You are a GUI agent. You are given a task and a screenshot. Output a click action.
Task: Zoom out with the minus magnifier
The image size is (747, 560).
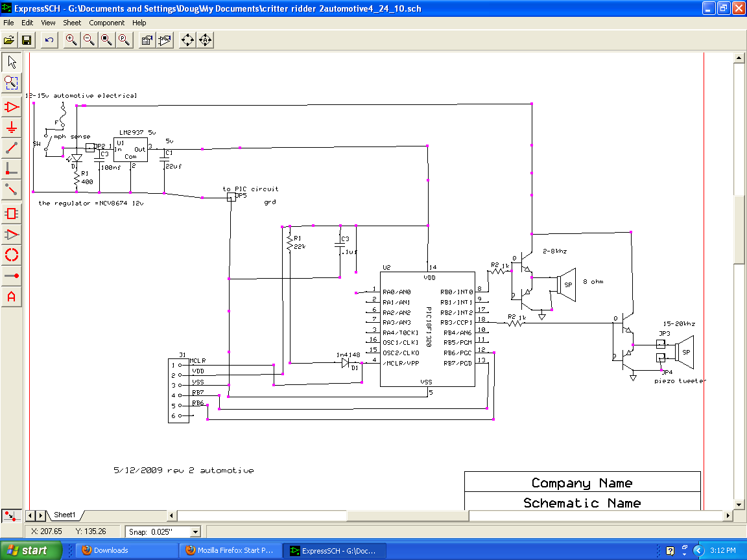[89, 40]
